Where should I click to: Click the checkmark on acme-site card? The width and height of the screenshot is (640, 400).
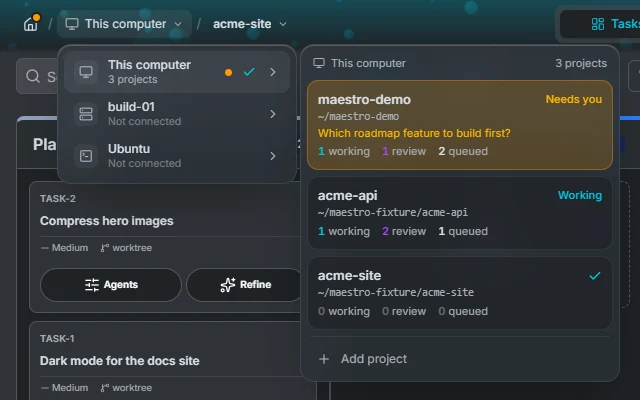pos(595,276)
